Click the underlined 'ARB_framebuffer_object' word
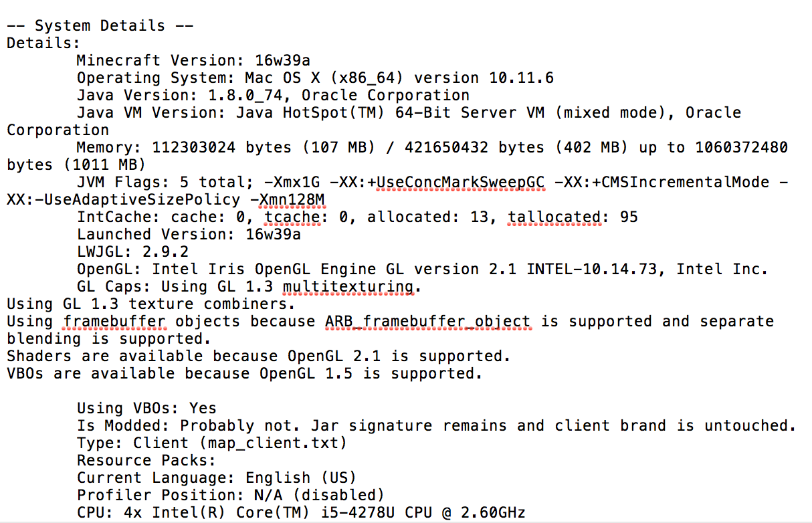This screenshot has width=812, height=523. coord(427,322)
